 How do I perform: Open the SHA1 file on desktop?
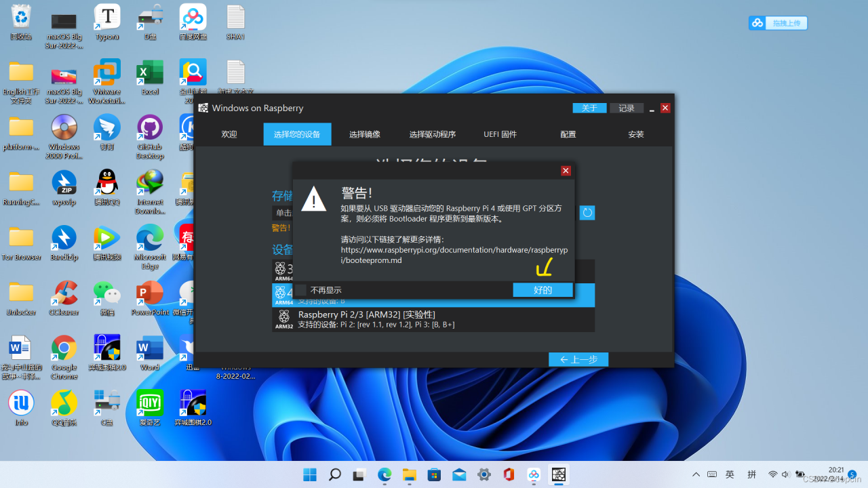point(235,22)
